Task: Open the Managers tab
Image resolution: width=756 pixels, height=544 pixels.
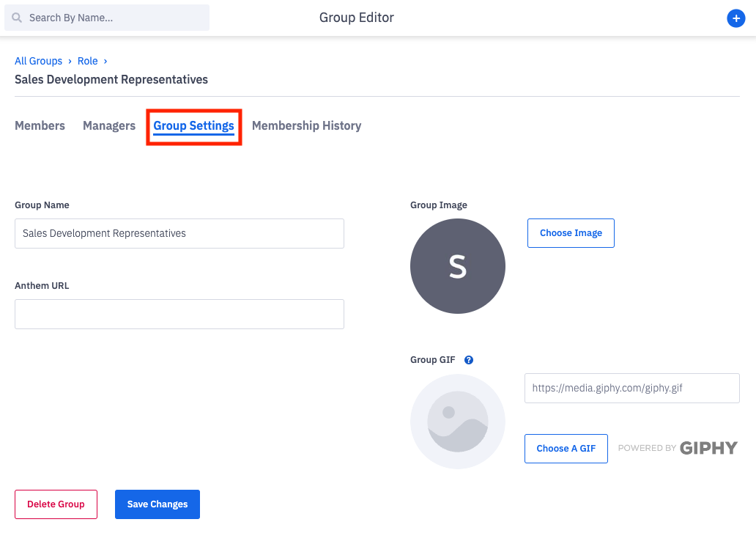Action: [x=108, y=125]
